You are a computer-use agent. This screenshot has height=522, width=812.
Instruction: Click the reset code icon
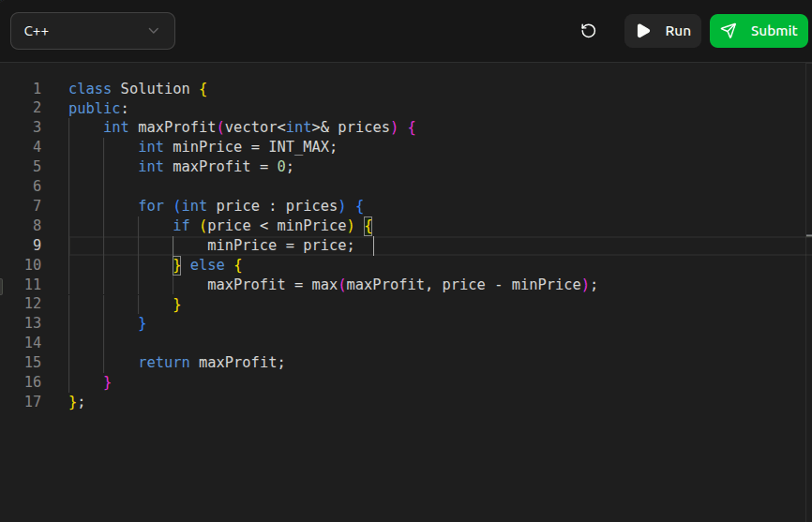(588, 31)
